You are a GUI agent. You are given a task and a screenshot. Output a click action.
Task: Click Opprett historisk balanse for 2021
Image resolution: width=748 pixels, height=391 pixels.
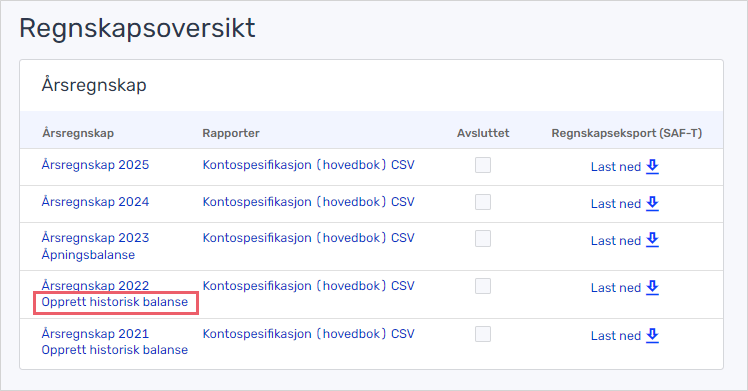[115, 350]
